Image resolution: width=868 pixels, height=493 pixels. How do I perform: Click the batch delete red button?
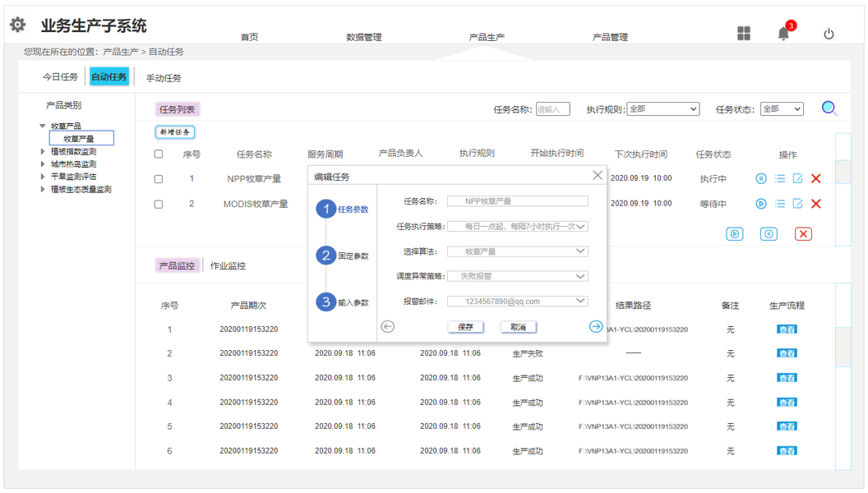point(803,234)
